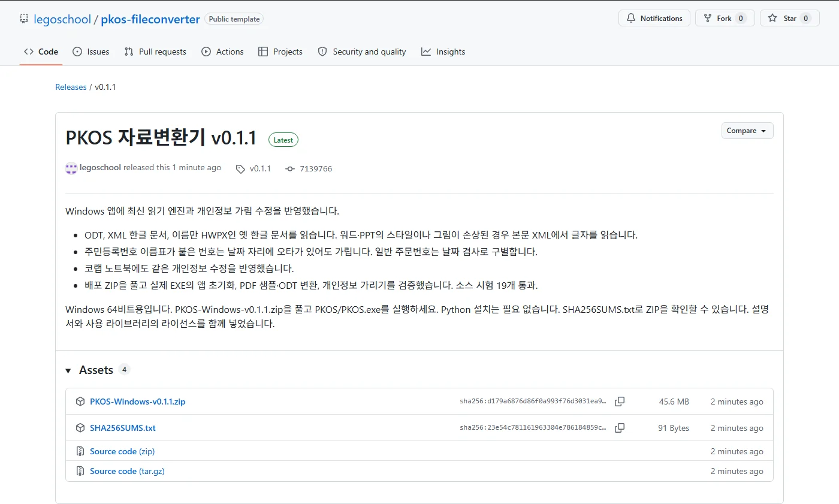Open commit 7139766
Image resolution: width=839 pixels, height=504 pixels.
click(316, 169)
